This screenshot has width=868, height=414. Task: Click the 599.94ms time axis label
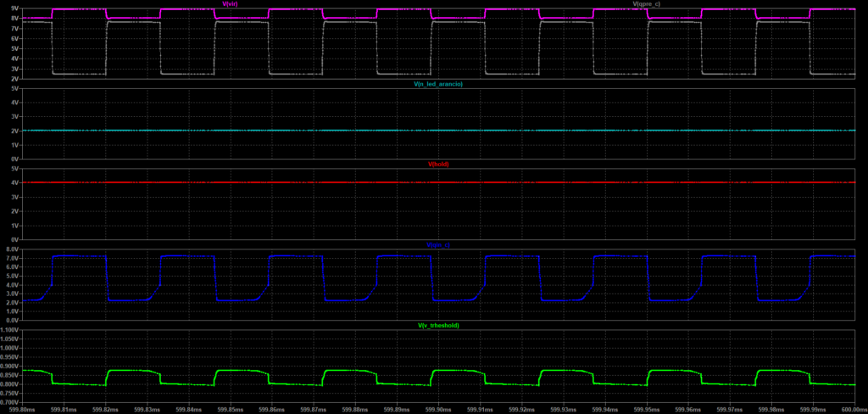point(604,410)
